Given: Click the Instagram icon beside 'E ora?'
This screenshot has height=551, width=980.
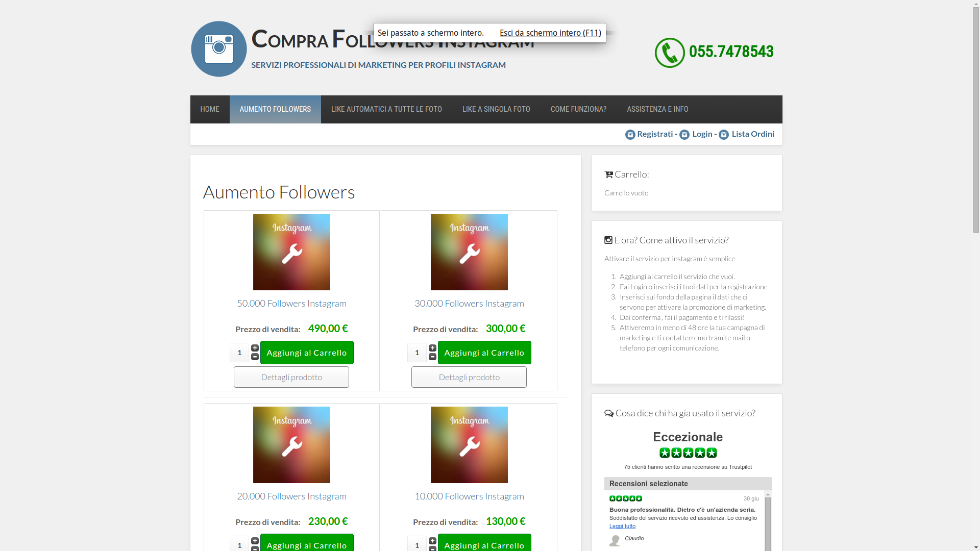Looking at the screenshot, I should [x=608, y=240].
